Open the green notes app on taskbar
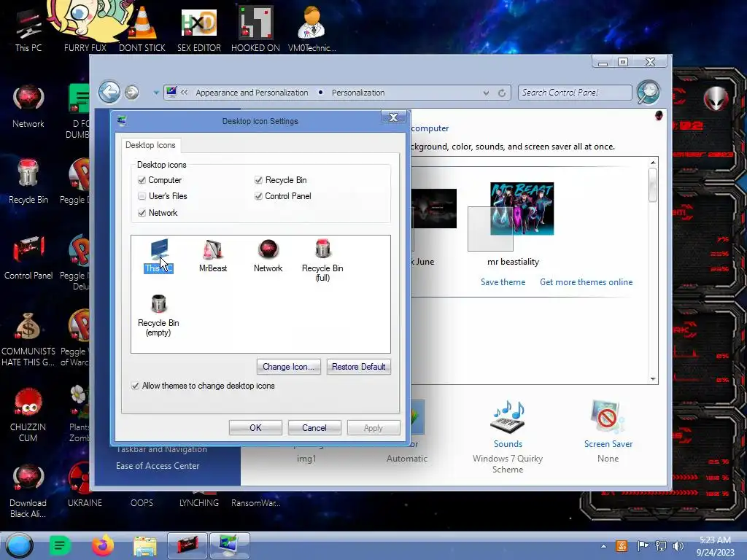Viewport: 747px width, 560px height. pos(60,545)
